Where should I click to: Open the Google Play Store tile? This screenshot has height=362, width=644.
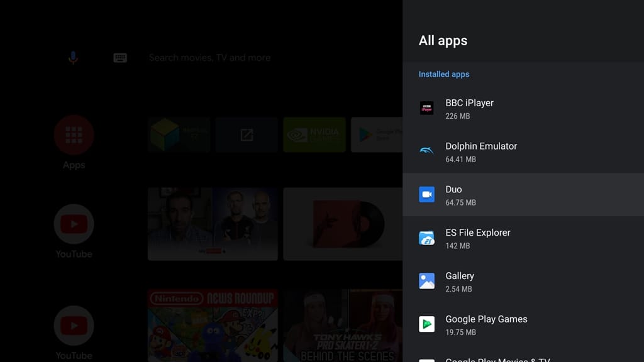tap(376, 134)
